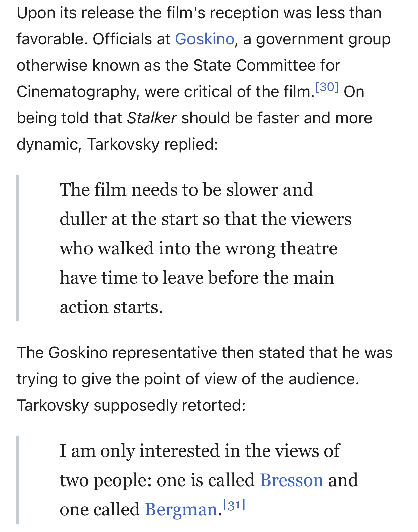
Task: Click the phrase 'wrong theatre' in the quote
Action: click(281, 248)
